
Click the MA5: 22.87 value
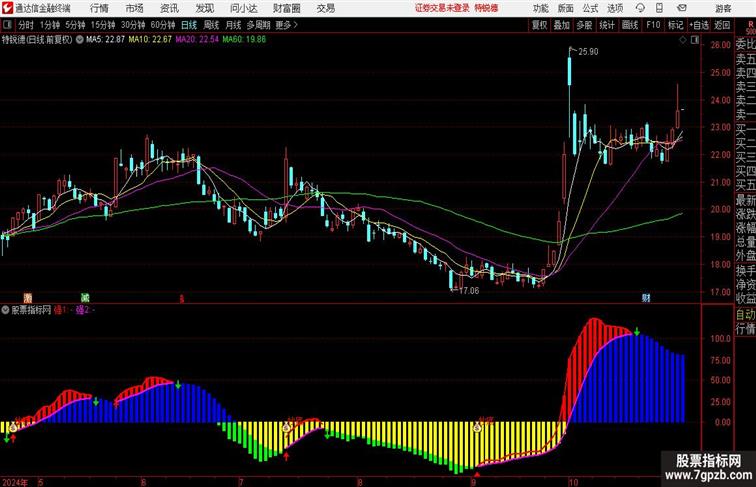106,40
